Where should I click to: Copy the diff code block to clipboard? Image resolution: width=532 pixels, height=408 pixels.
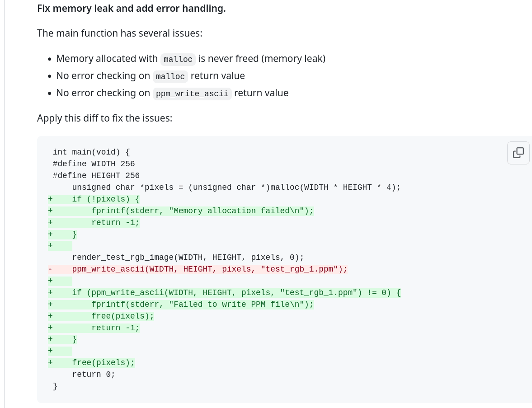click(x=518, y=153)
